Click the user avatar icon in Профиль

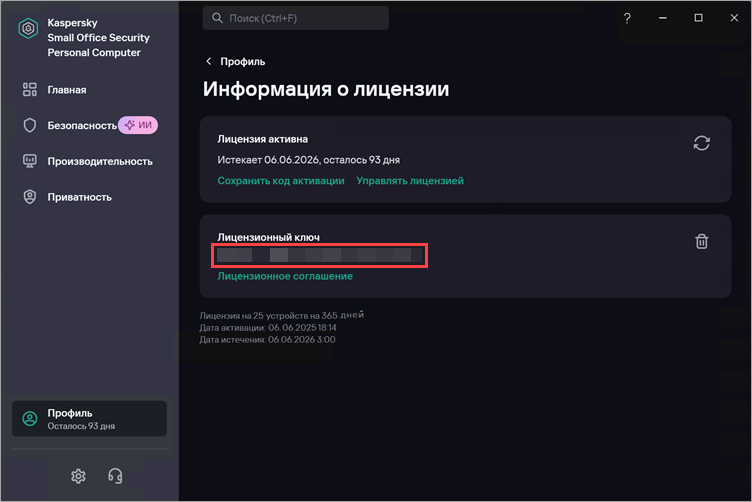(x=30, y=419)
